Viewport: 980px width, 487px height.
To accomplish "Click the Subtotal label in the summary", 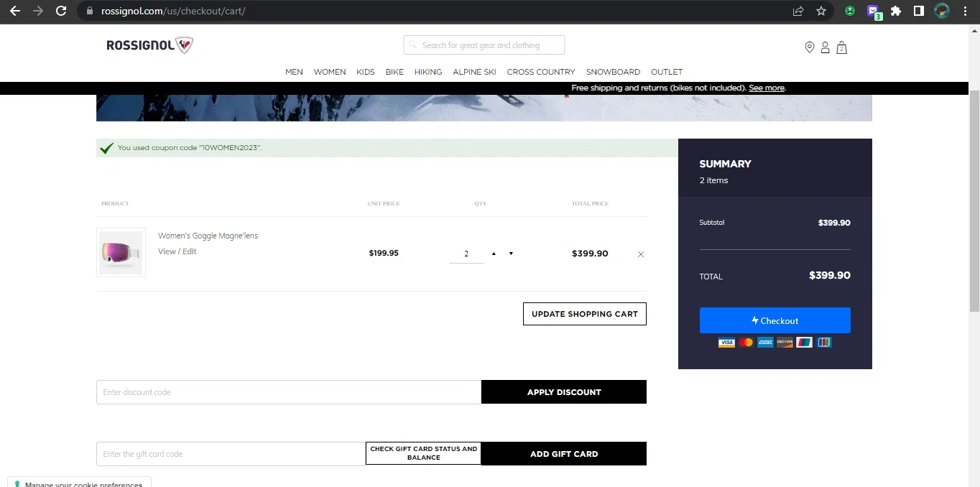I will click(711, 223).
